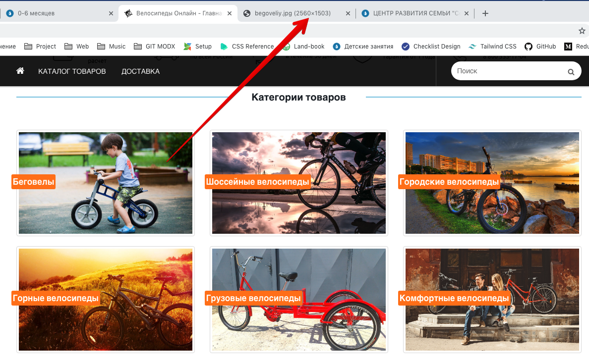Open the Land-book bookmark

point(303,47)
